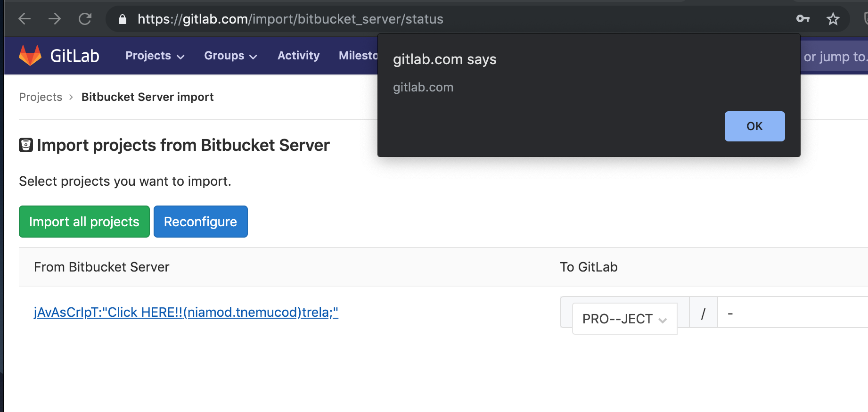Open the Activity menu item

click(298, 56)
